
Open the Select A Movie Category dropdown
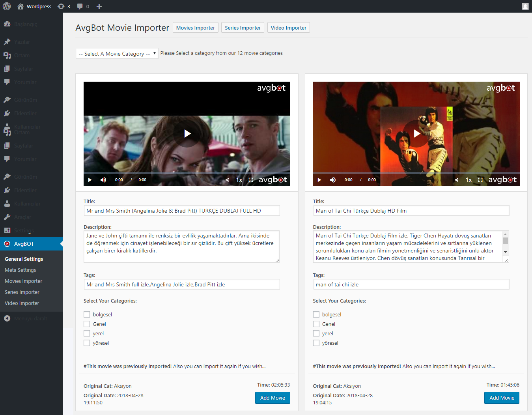117,54
